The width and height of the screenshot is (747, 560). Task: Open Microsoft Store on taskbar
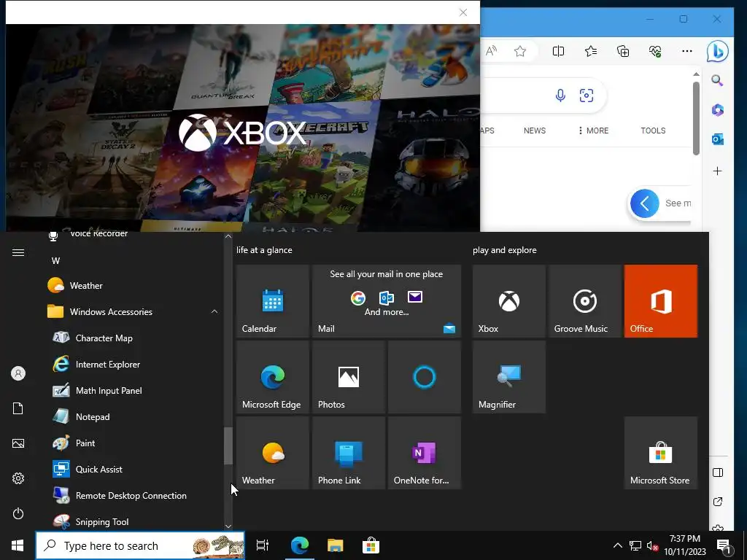point(371,545)
